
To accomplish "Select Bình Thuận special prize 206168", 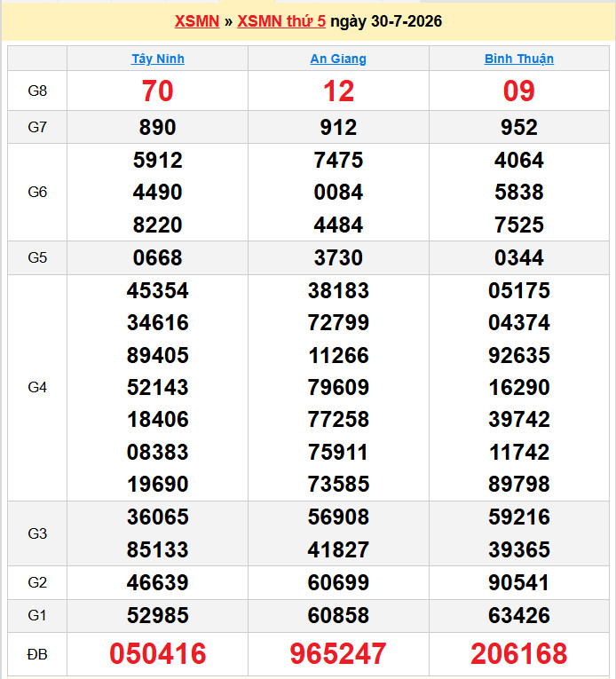I will coord(519,654).
